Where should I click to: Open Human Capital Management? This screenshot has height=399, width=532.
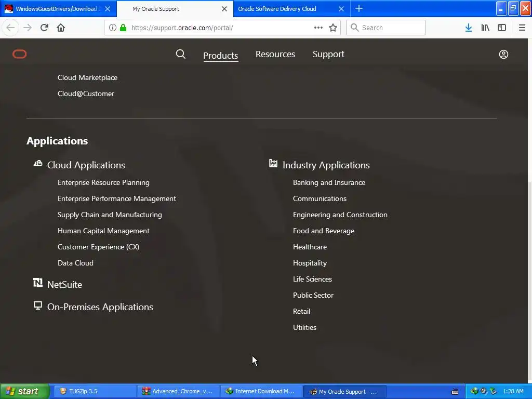click(x=103, y=231)
